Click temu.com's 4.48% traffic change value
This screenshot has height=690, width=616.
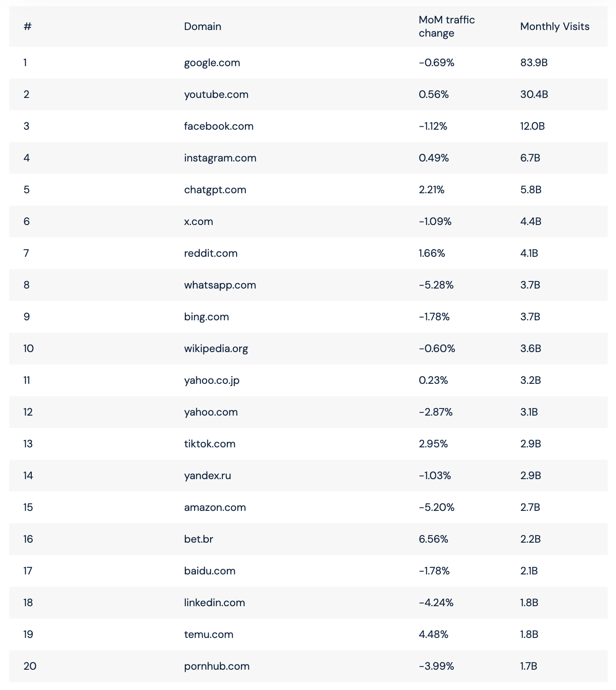click(433, 634)
